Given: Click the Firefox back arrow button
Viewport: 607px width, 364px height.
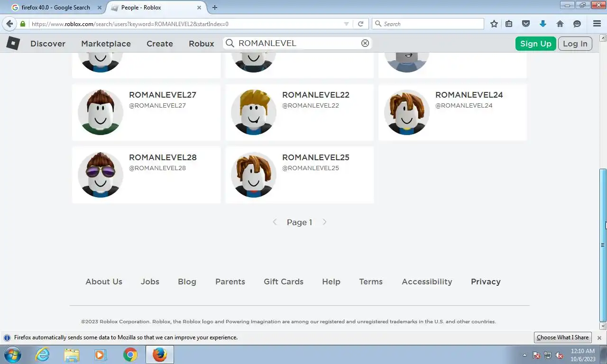Looking at the screenshot, I should 9,24.
